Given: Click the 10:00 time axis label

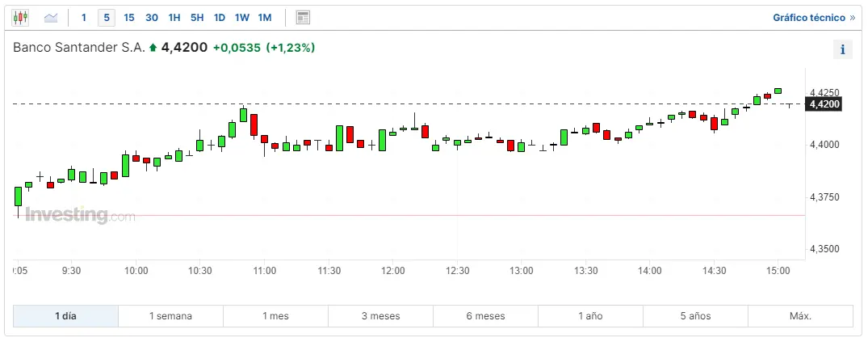Looking at the screenshot, I should [x=136, y=271].
